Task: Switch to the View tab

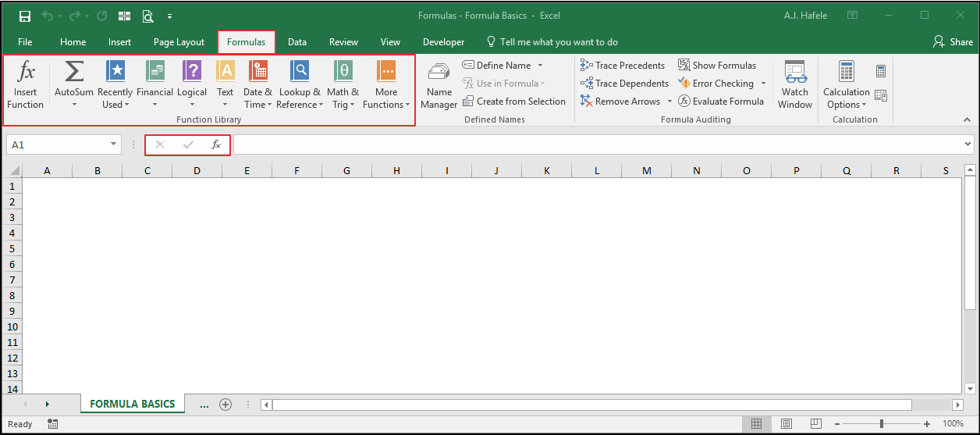Action: [x=390, y=42]
